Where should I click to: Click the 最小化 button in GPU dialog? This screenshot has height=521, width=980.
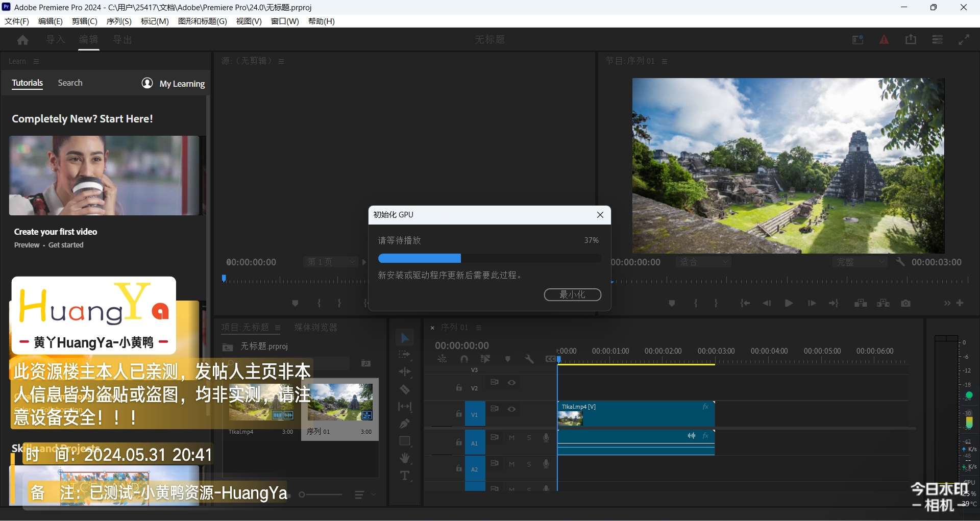572,295
